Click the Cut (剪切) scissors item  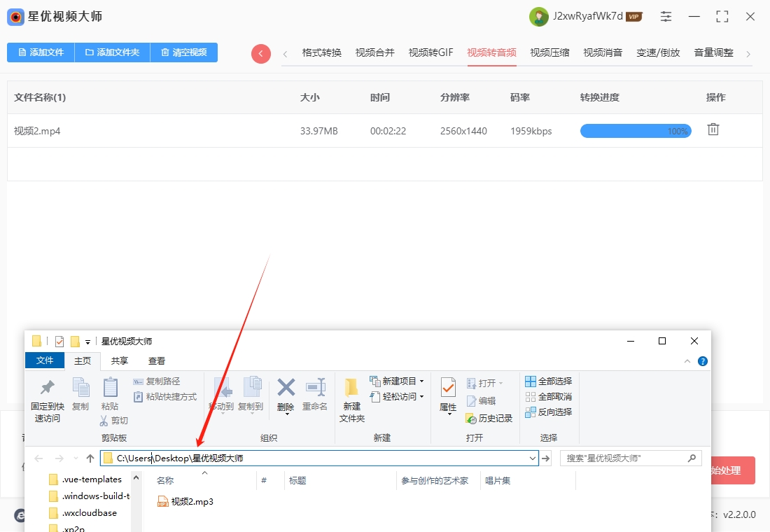114,421
